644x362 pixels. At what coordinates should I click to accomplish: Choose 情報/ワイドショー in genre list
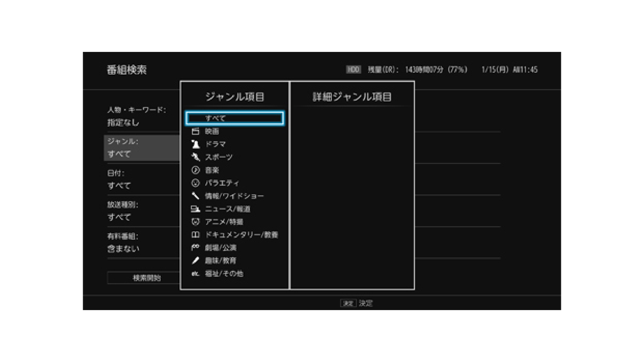pyautogui.click(x=234, y=196)
